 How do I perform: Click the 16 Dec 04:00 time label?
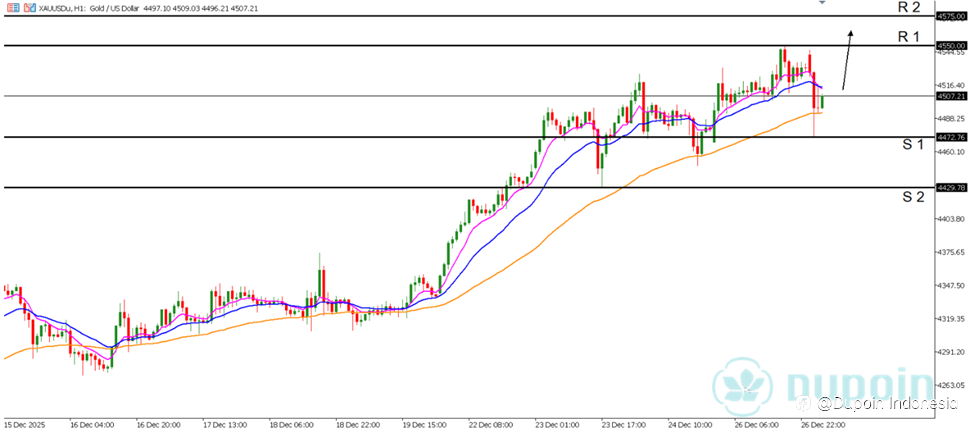pyautogui.click(x=90, y=426)
